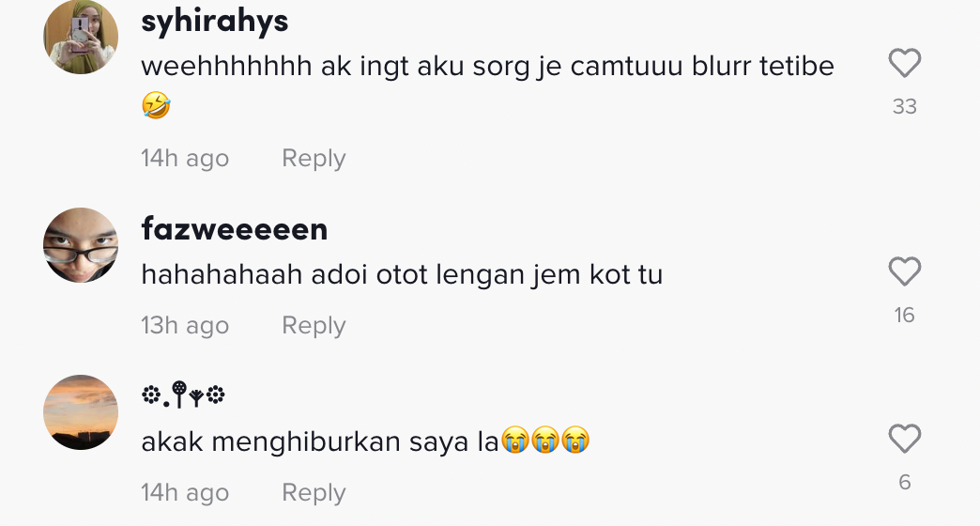This screenshot has height=526, width=980.
Task: Click the flower-symbol username
Action: pyautogui.click(x=183, y=396)
